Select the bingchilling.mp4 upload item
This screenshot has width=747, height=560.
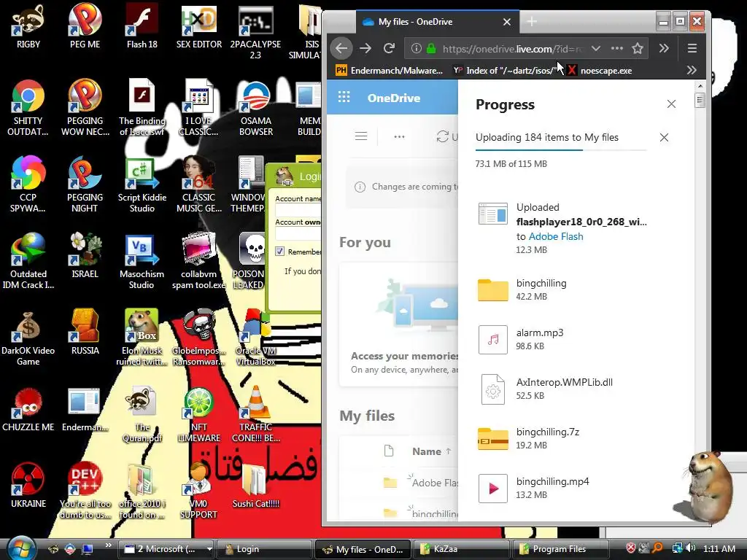point(562,488)
